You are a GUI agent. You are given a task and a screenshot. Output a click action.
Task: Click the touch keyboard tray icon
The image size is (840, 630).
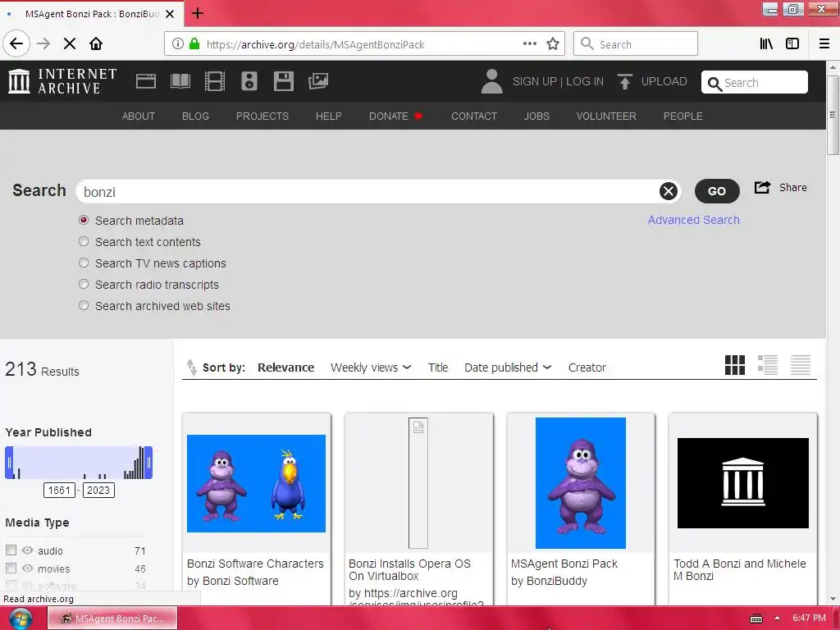[756, 619]
